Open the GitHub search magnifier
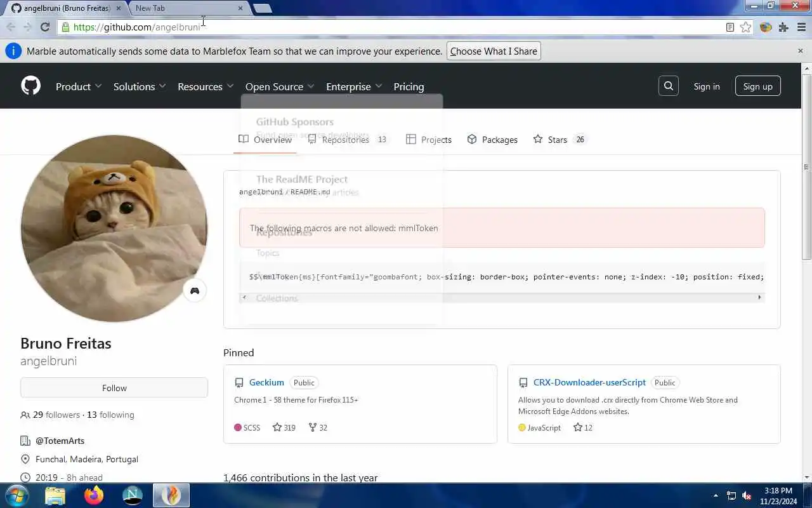Viewport: 812px width, 508px height. (669, 86)
